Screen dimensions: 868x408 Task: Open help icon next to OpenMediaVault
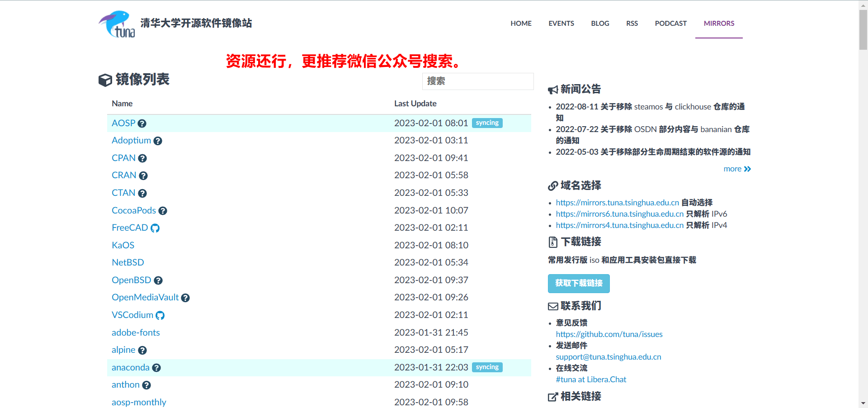[185, 298]
